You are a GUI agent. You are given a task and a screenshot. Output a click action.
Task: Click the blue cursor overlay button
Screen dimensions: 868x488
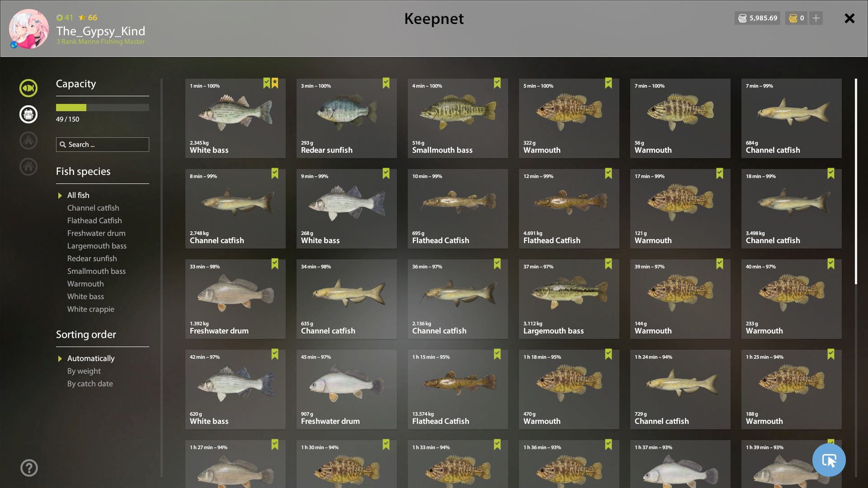[829, 460]
